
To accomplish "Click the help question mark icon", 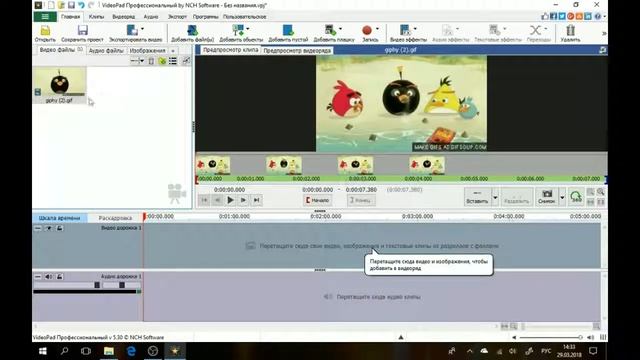I will point(598,16).
